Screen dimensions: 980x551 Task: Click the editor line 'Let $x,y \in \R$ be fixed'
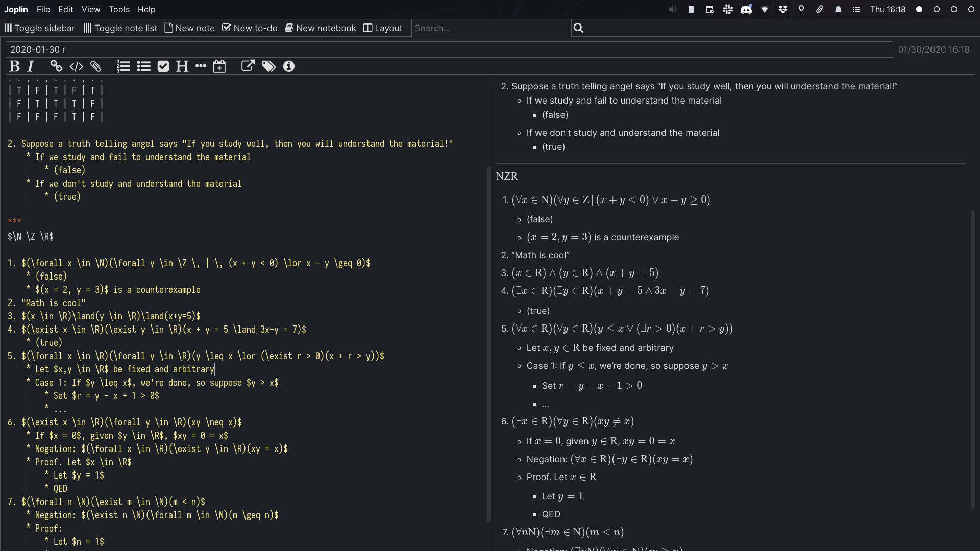pos(125,369)
